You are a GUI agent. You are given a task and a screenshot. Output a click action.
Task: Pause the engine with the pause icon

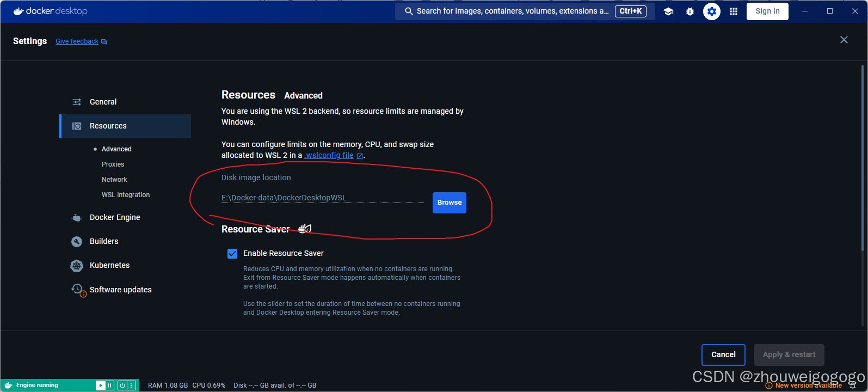pos(109,385)
